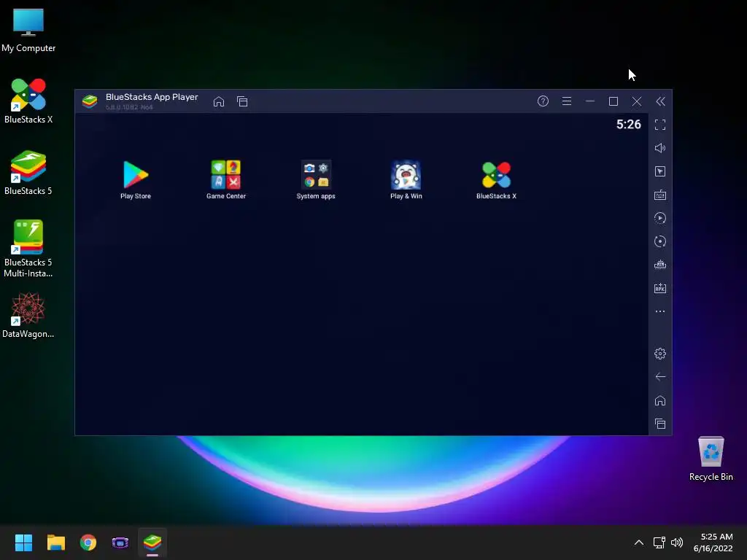The image size is (747, 560).
Task: Open the taskbar clock and date
Action: pyautogui.click(x=713, y=542)
